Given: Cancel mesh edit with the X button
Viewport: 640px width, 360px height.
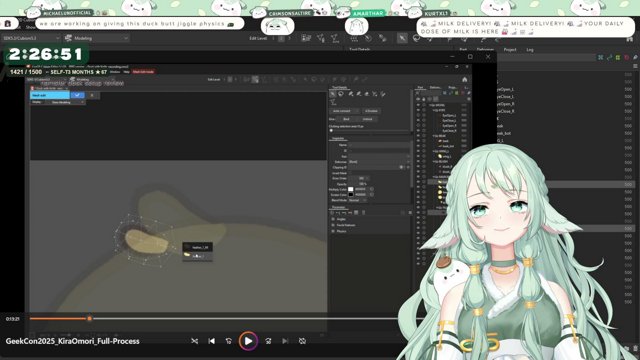Looking at the screenshot, I should [x=92, y=95].
